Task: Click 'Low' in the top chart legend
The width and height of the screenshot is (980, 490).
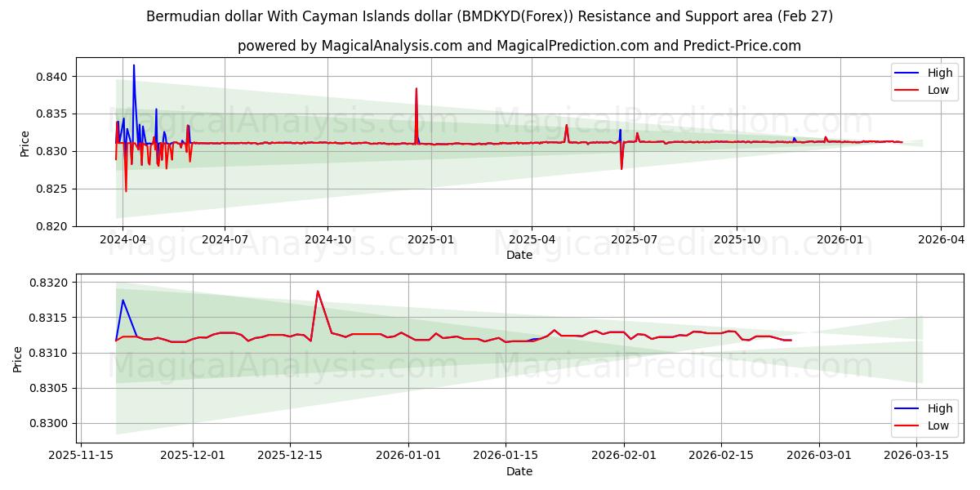Action: coord(938,90)
